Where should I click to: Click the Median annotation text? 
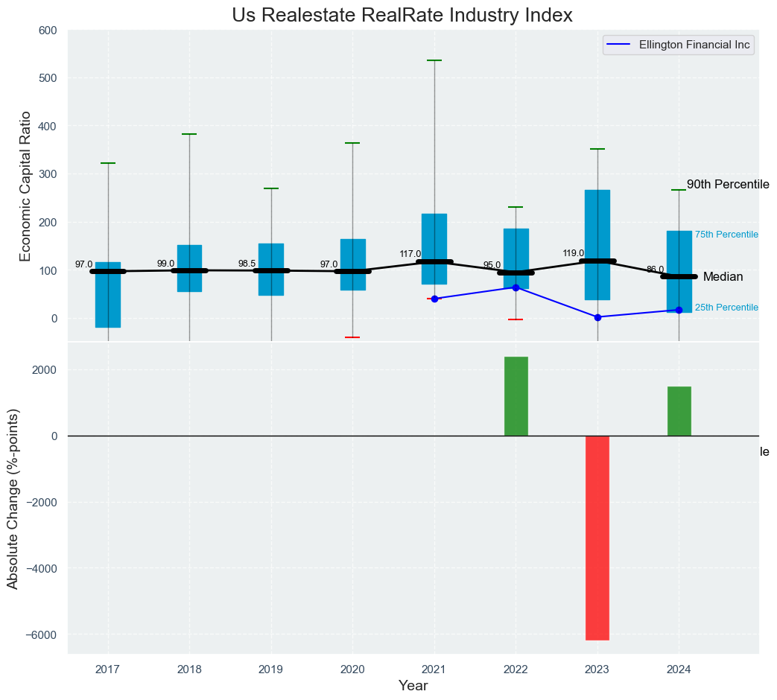coord(723,277)
